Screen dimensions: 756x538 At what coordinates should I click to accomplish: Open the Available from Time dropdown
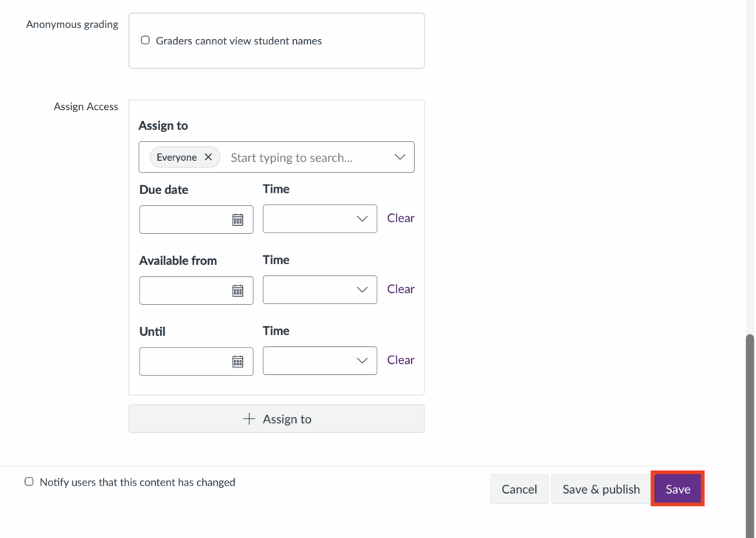(x=320, y=290)
